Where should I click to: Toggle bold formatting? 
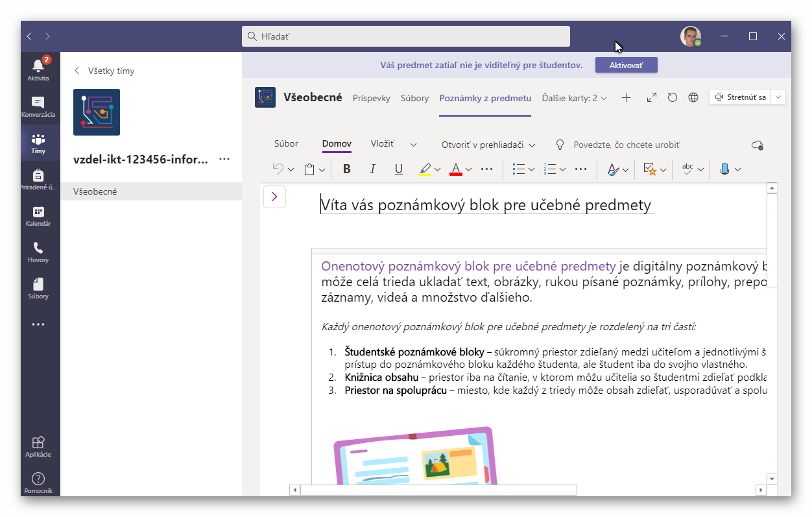click(346, 169)
